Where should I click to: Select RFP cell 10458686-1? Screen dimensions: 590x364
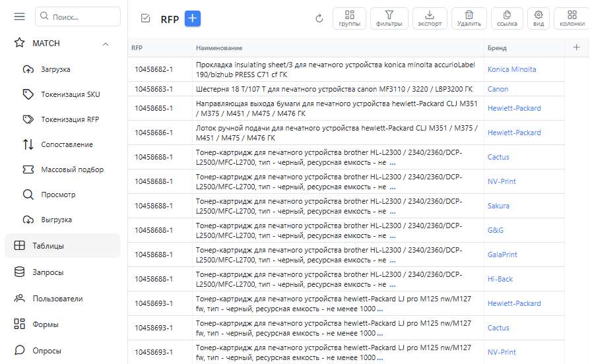pos(160,133)
